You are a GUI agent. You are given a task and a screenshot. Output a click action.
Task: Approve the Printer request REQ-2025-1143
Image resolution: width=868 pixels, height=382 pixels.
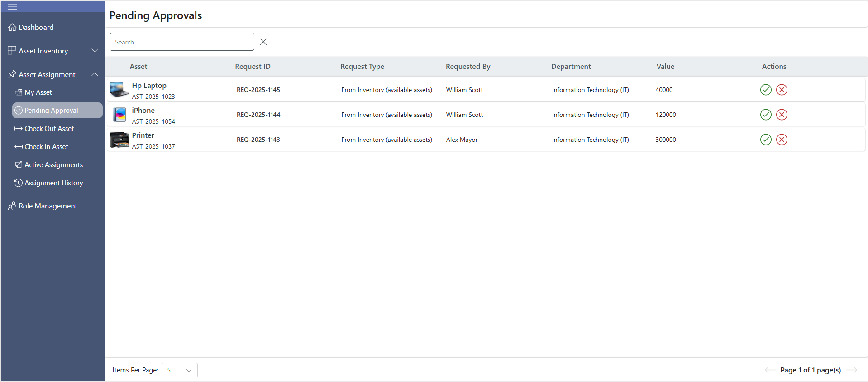point(766,140)
